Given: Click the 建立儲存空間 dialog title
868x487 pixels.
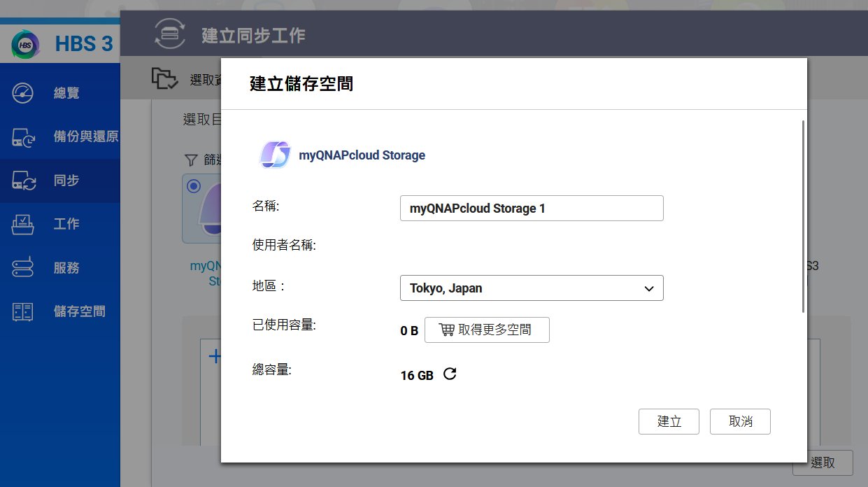Looking at the screenshot, I should (x=301, y=84).
